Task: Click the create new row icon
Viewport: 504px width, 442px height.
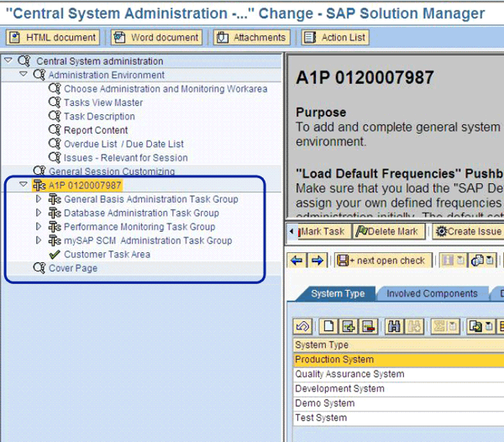Action: point(328,326)
